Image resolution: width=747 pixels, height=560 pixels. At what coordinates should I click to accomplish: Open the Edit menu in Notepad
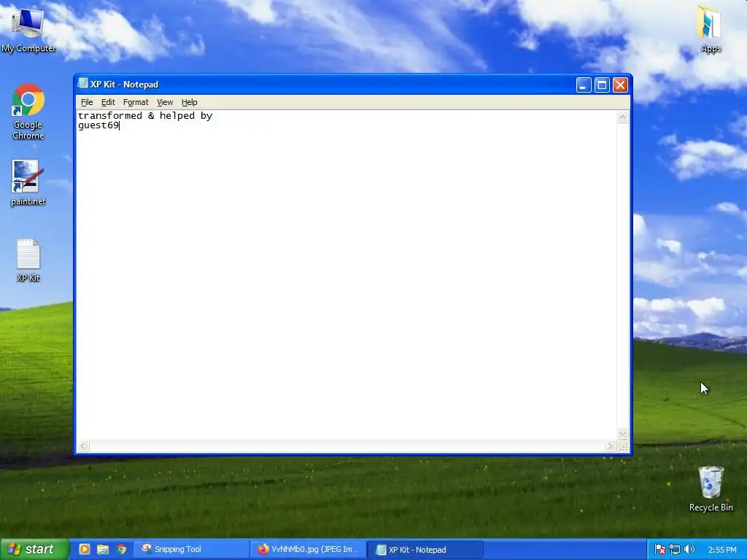[108, 102]
